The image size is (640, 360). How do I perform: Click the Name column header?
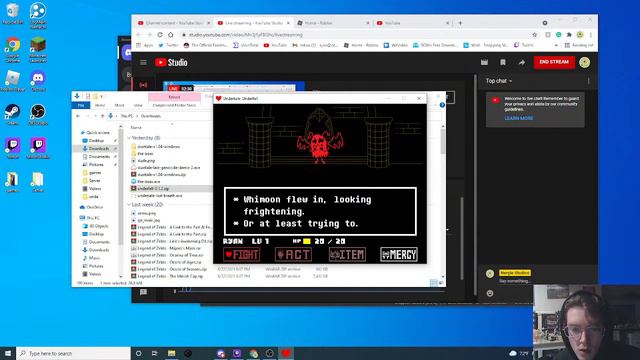[136, 128]
